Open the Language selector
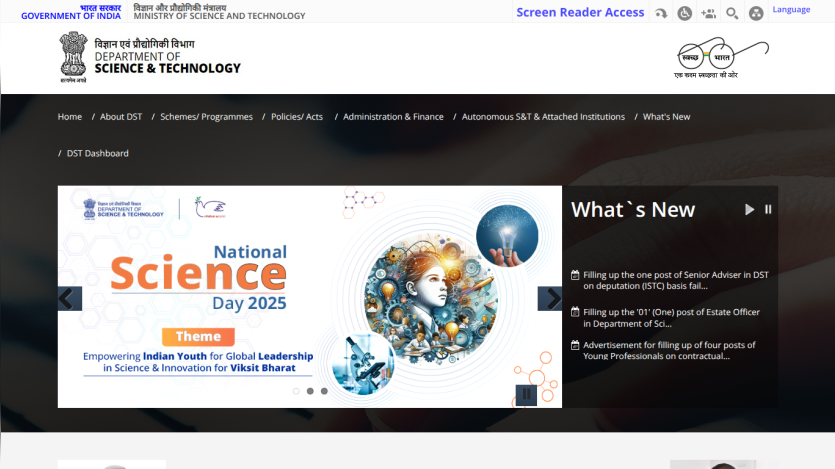 (x=791, y=10)
